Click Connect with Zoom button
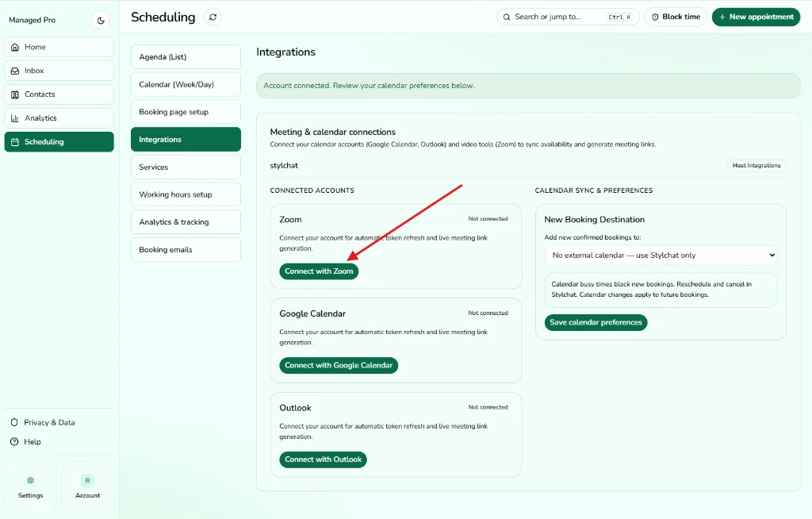The height and width of the screenshot is (519, 812). [319, 271]
